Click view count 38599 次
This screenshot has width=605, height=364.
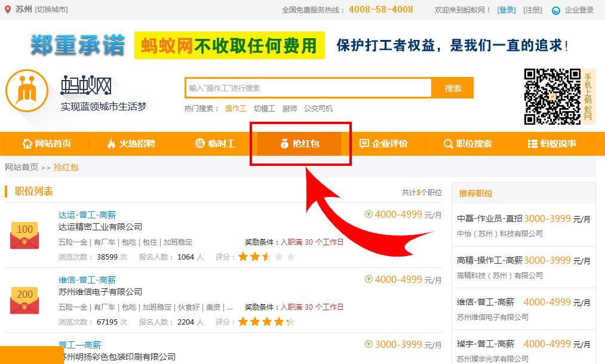point(112,257)
